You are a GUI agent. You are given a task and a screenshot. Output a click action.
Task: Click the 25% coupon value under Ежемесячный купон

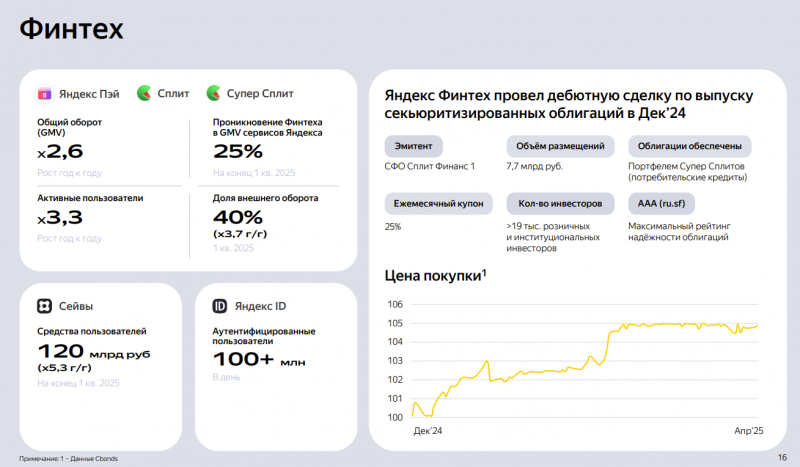(x=393, y=227)
